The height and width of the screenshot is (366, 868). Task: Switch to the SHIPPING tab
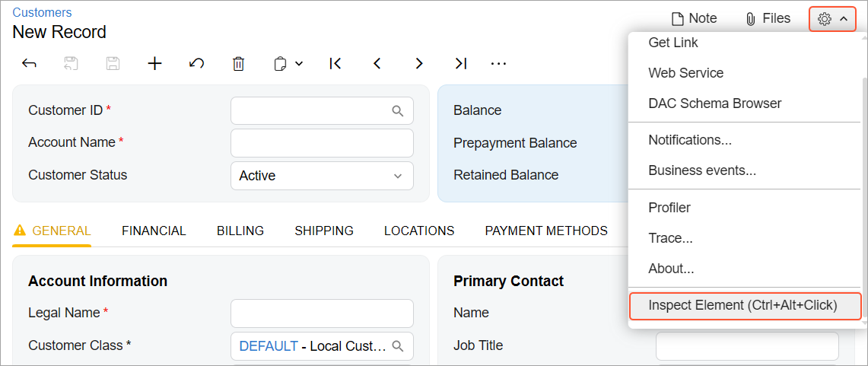pos(324,231)
